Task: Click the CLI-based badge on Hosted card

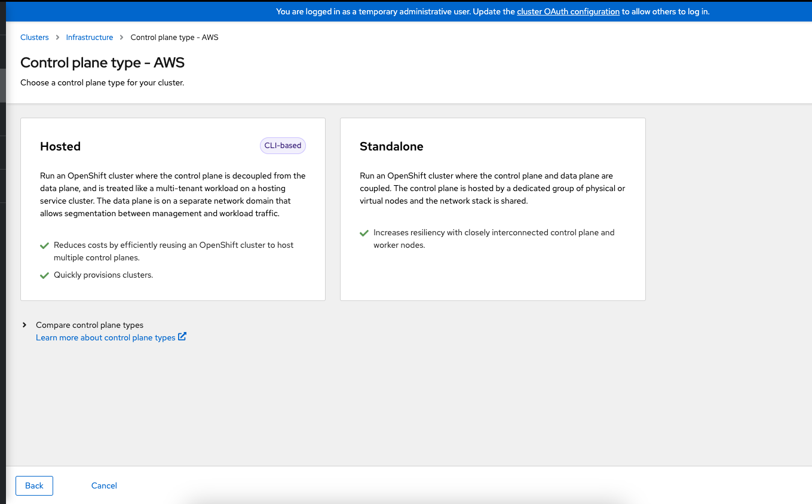Action: 283,146
